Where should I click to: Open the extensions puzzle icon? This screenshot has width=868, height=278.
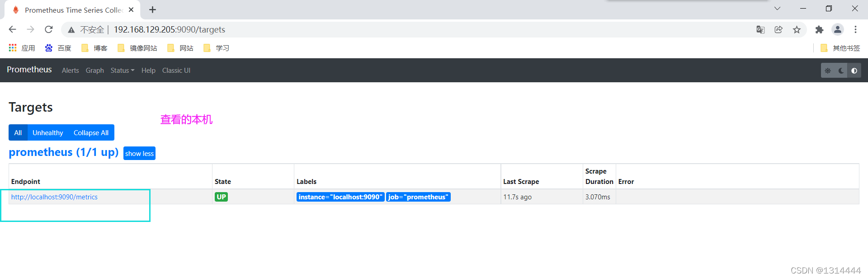(x=819, y=29)
